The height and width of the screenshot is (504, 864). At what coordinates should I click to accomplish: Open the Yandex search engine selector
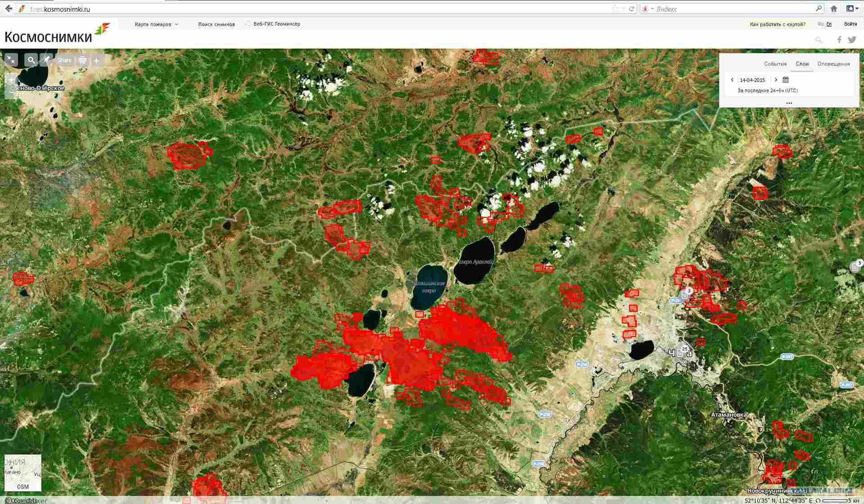(x=647, y=9)
